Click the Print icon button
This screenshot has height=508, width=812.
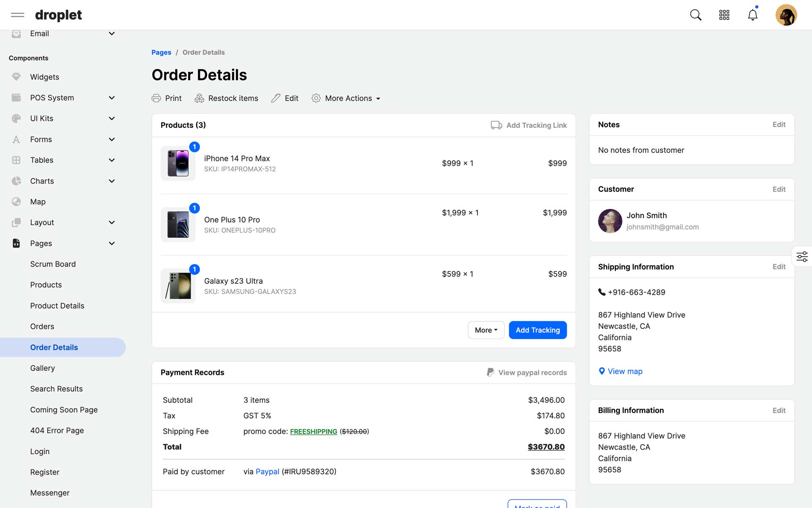pos(156,98)
